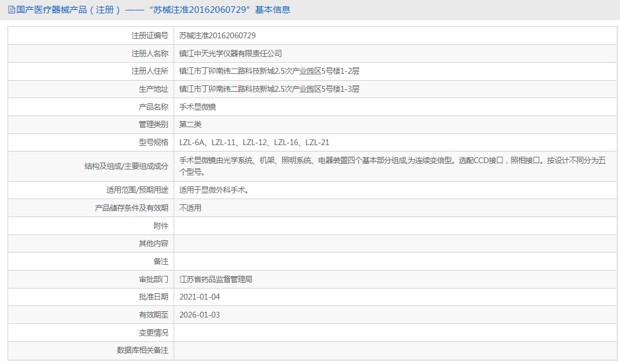Click the 注册人住所 address value ending 1-2层
Image resolution: width=620 pixels, height=364 pixels.
click(269, 71)
